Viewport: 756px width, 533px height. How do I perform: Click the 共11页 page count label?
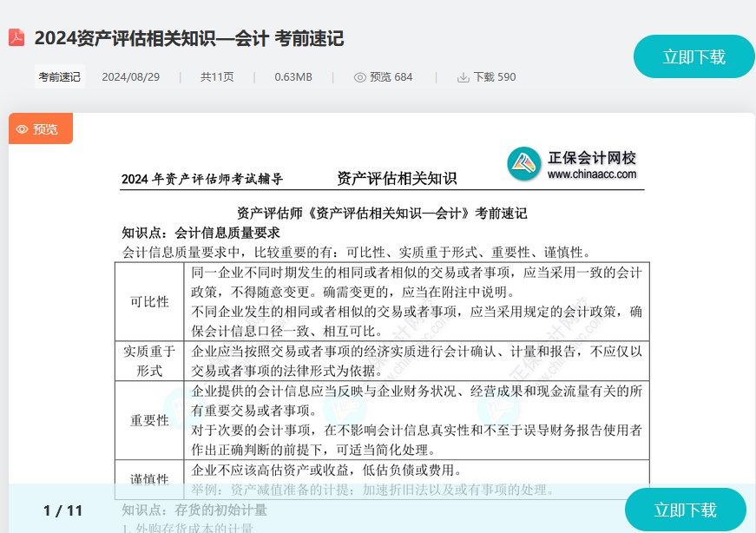click(217, 76)
